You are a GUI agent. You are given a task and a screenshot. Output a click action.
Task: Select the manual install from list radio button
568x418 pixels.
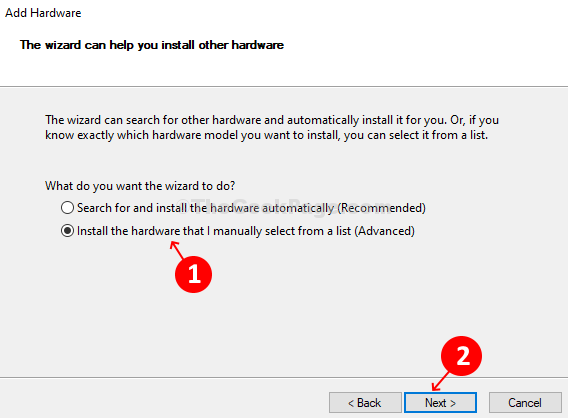pyautogui.click(x=67, y=231)
